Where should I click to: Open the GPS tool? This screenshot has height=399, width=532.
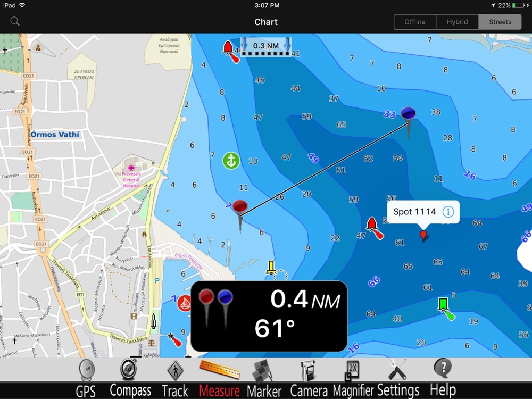click(x=87, y=370)
